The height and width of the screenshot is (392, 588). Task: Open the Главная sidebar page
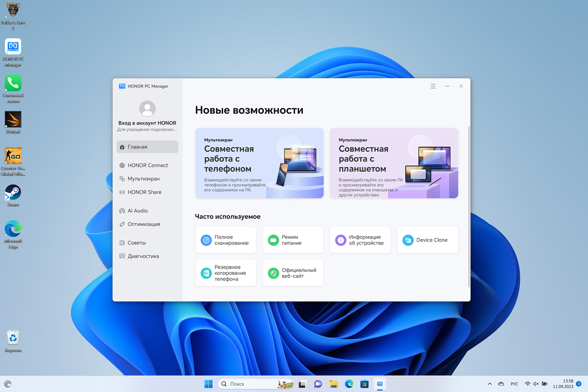[147, 147]
